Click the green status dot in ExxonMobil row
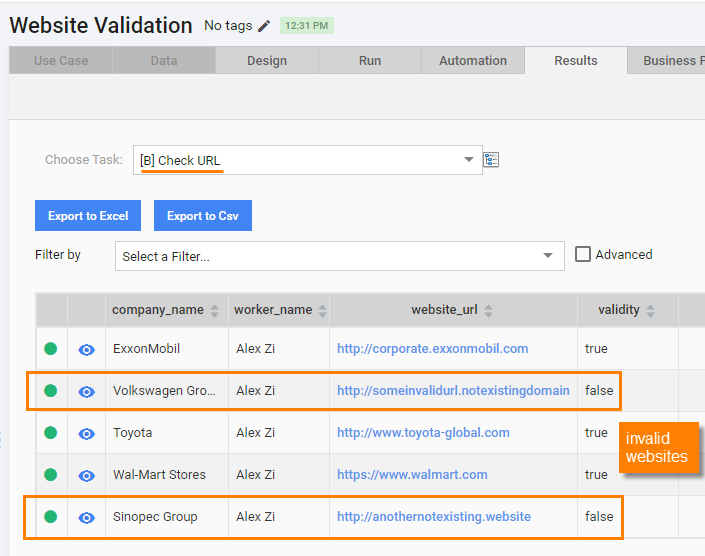705x556 pixels. point(51,348)
